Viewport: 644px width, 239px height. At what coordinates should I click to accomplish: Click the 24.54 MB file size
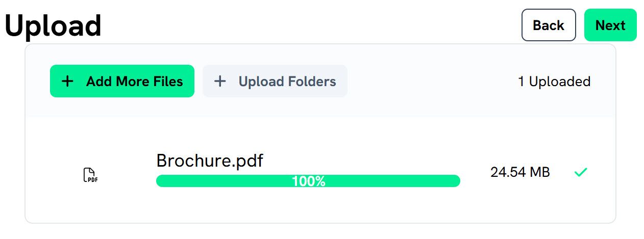520,172
